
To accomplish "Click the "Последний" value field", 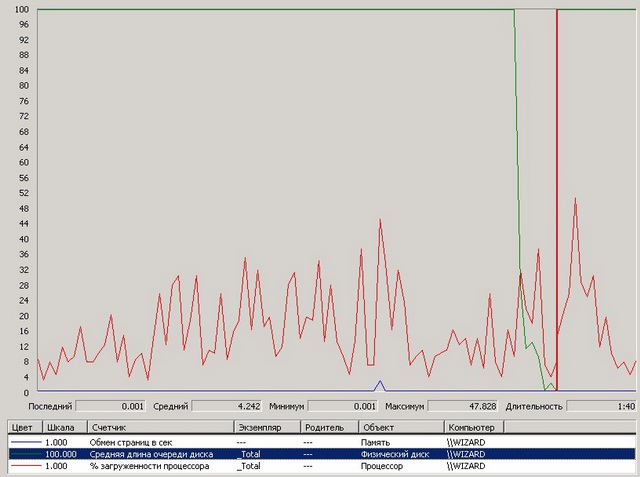I will coord(110,407).
